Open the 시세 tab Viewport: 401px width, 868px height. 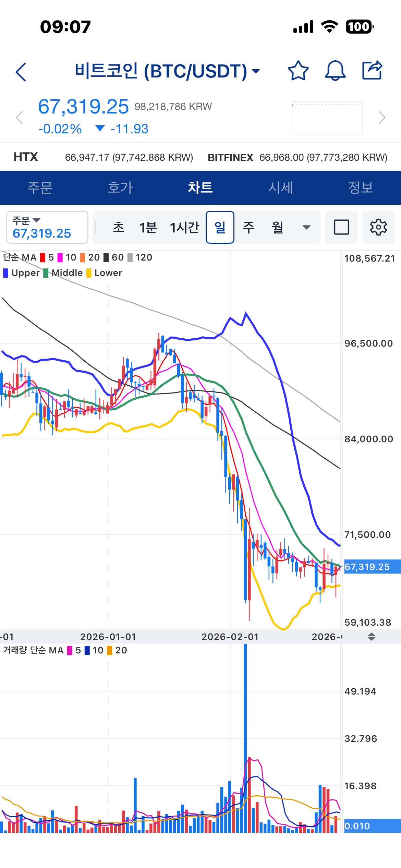pyautogui.click(x=281, y=188)
